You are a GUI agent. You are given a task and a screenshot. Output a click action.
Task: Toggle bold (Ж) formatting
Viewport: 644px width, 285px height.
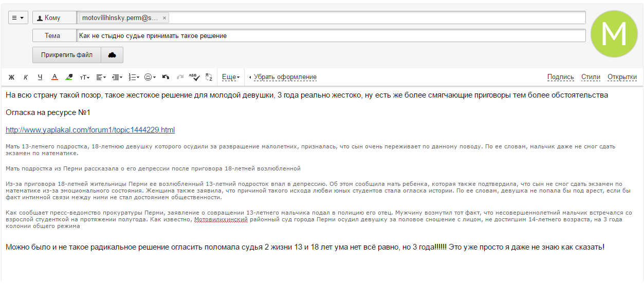pyautogui.click(x=11, y=77)
